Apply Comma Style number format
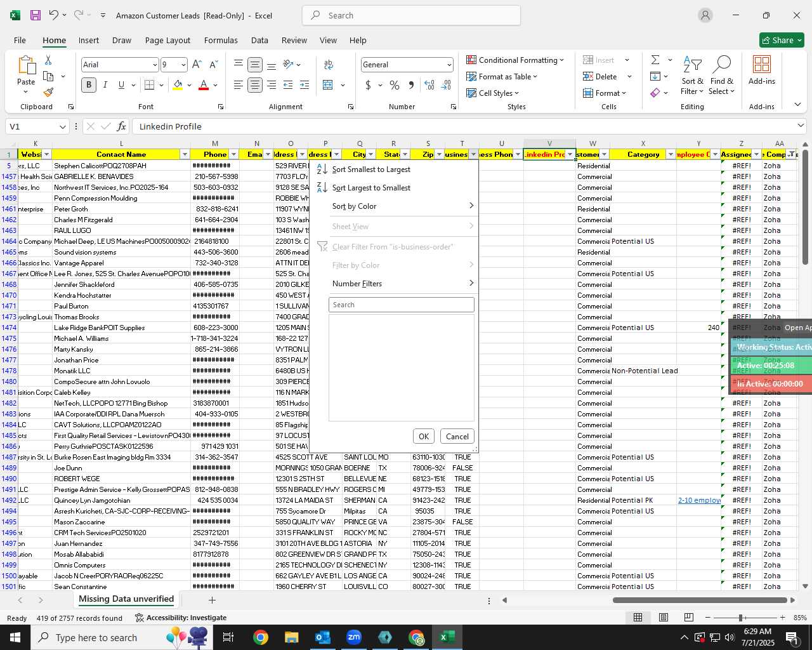The width and height of the screenshot is (812, 650). pos(411,85)
